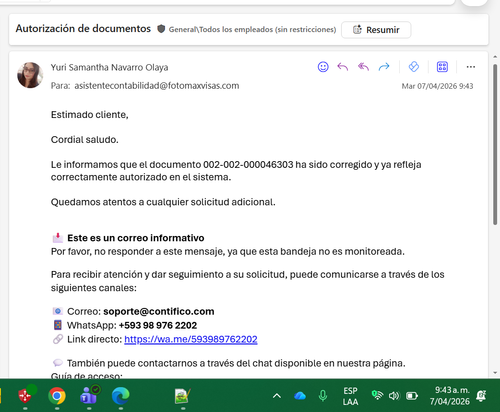Open the taskbar clock and date
Image resolution: width=500 pixels, height=412 pixels.
coord(450,396)
